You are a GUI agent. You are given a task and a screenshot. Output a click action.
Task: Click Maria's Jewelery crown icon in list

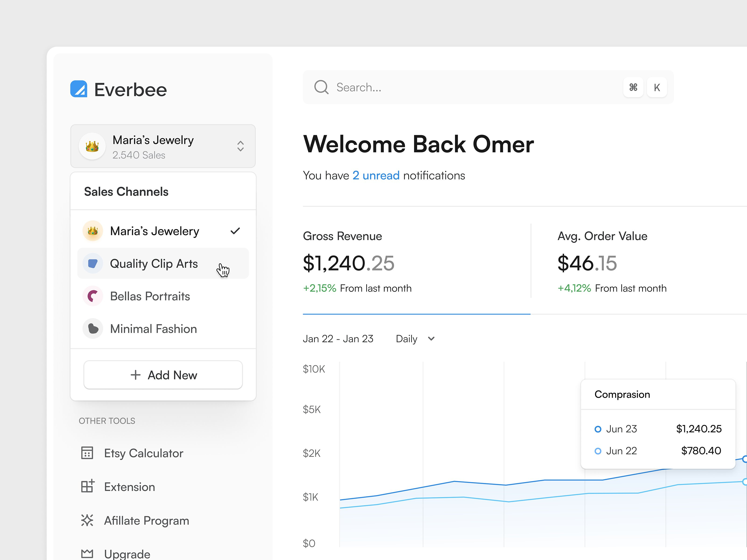pos(92,231)
